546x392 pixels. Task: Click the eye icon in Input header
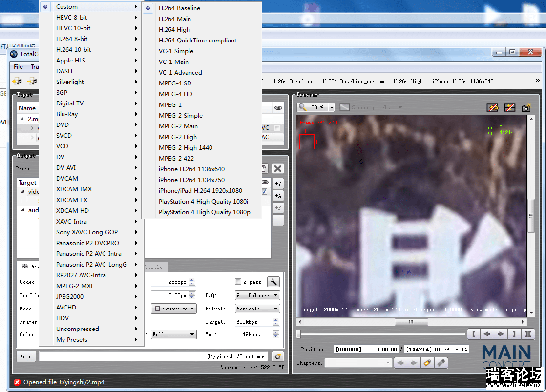tap(278, 108)
